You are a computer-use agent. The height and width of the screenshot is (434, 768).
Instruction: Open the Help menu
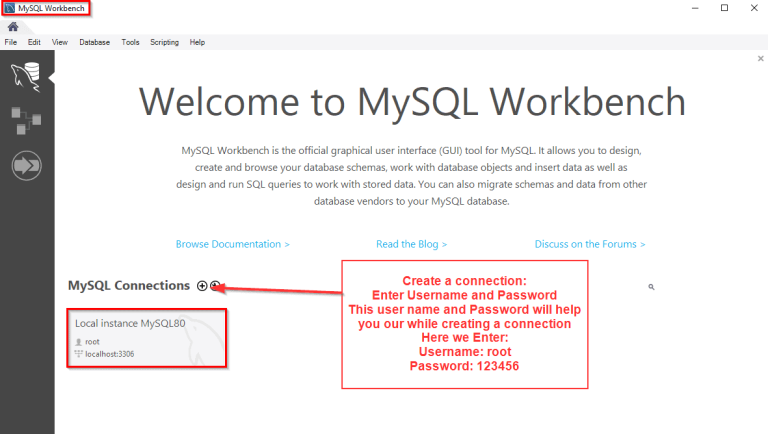[197, 42]
